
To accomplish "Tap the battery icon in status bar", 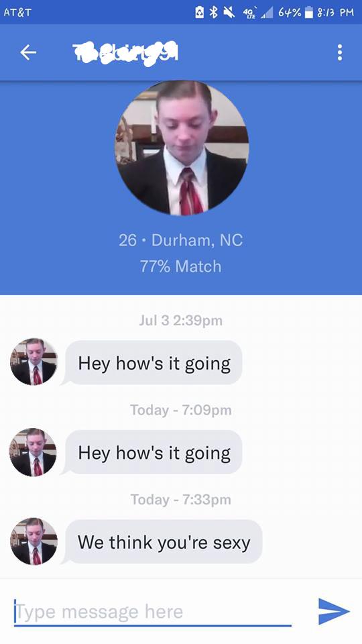I will tap(308, 12).
